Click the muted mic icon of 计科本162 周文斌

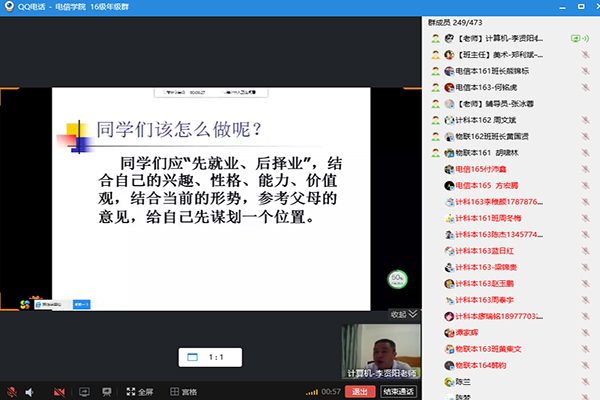(587, 120)
